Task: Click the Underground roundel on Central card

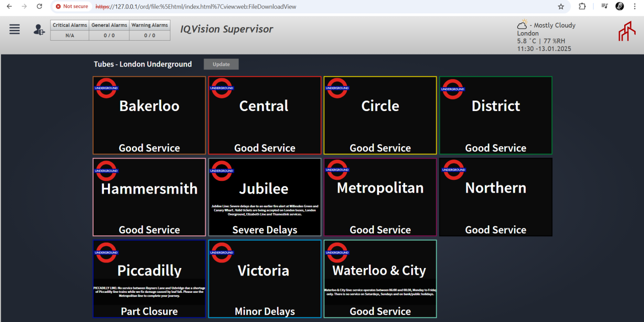Action: 221,88
